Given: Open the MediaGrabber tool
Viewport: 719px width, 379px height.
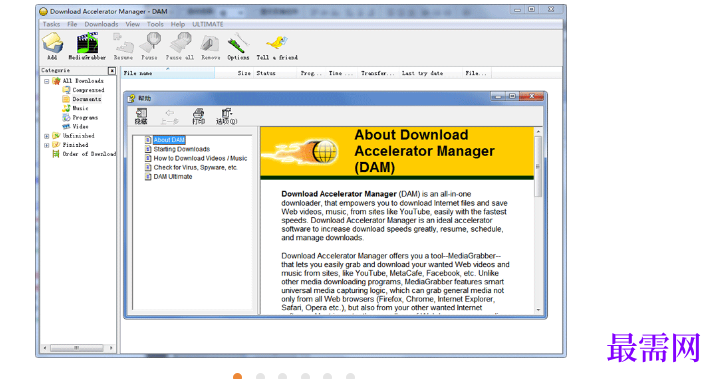Looking at the screenshot, I should 87,46.
